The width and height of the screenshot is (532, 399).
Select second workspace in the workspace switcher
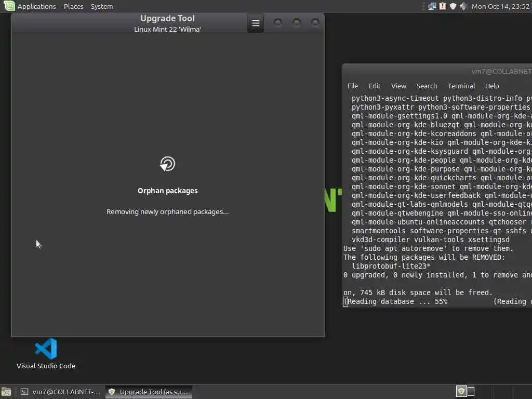[x=471, y=392]
